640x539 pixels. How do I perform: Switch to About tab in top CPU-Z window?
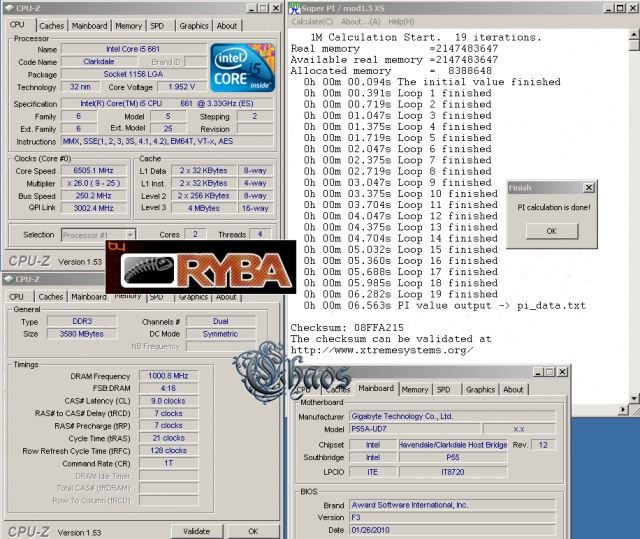click(x=228, y=26)
